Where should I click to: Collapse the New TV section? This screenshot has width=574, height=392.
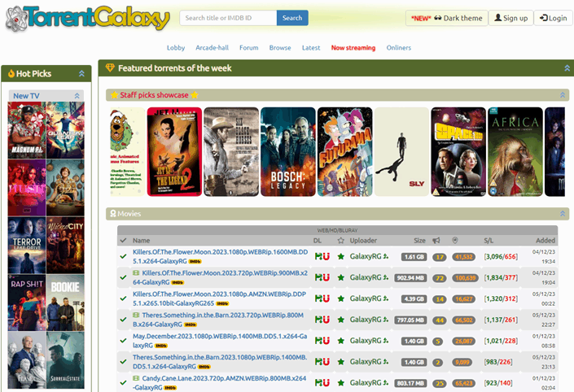pyautogui.click(x=77, y=96)
